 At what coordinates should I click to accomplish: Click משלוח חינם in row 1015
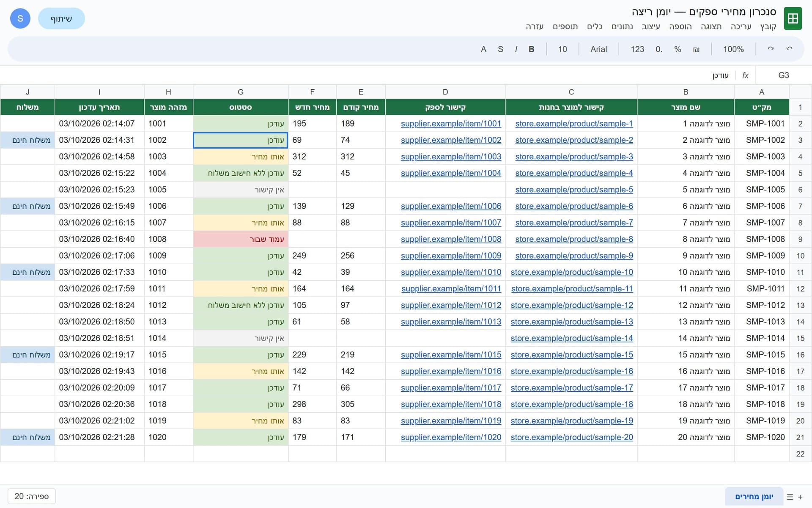27,355
